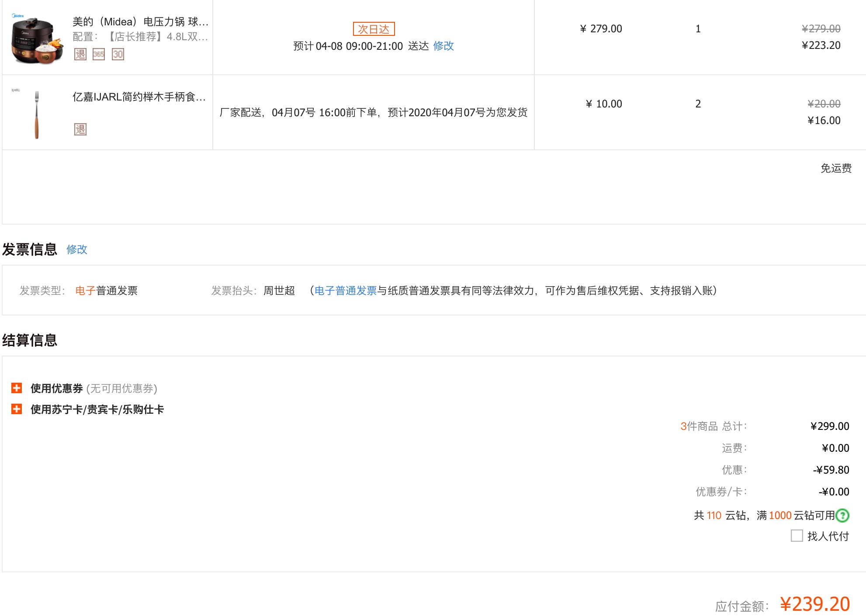Click the 运费 ¥0.00 value

coord(835,448)
